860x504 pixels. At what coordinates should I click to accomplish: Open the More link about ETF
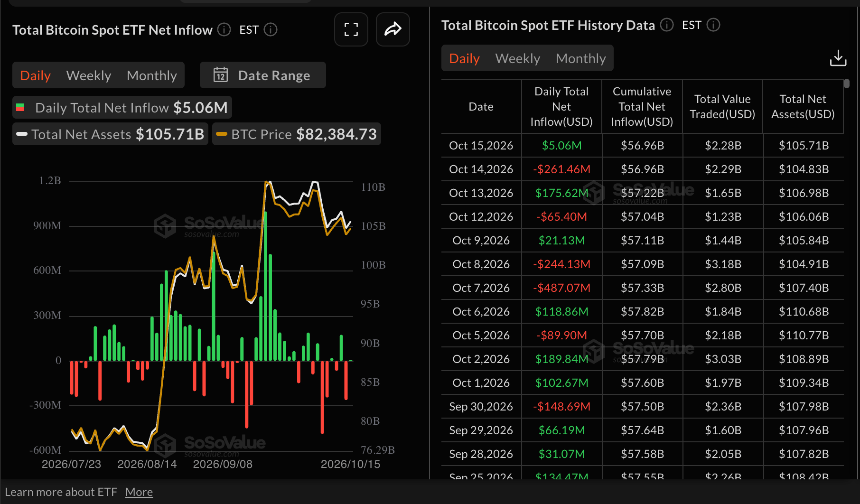[139, 492]
